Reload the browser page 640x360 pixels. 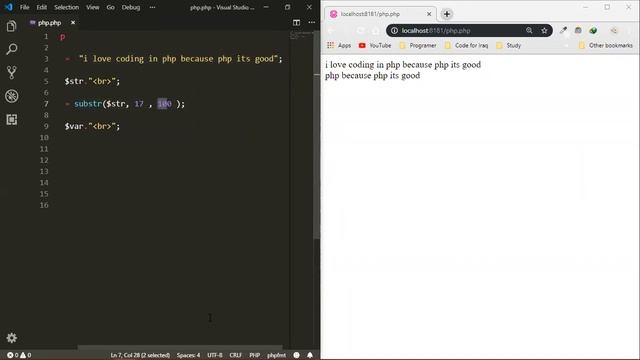click(x=360, y=31)
